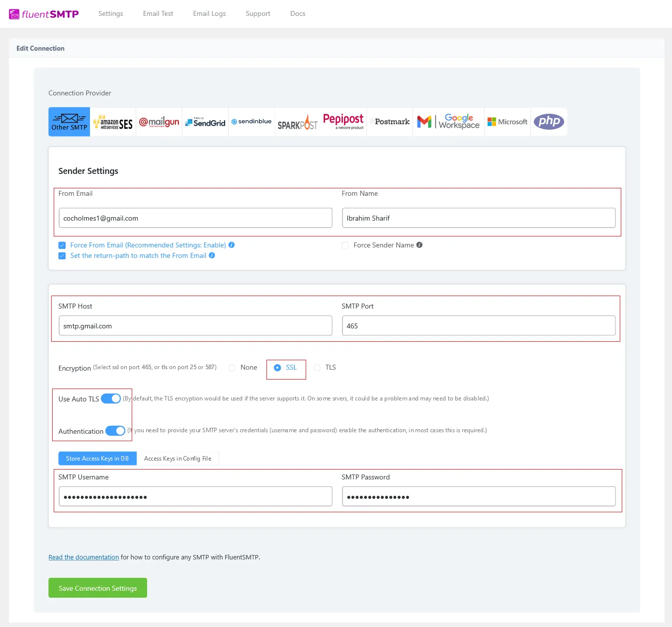Viewport: 672px width, 627px height.
Task: Switch to Access Keys in Config File
Action: 177,459
